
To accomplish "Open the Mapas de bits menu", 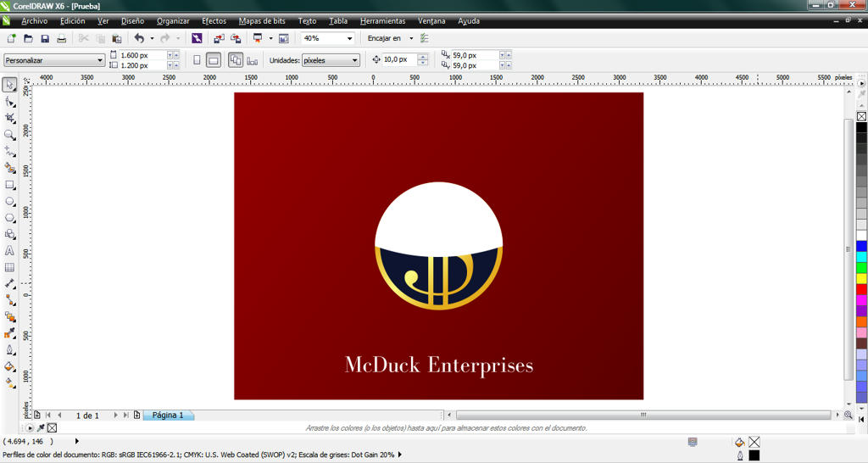I will (262, 21).
